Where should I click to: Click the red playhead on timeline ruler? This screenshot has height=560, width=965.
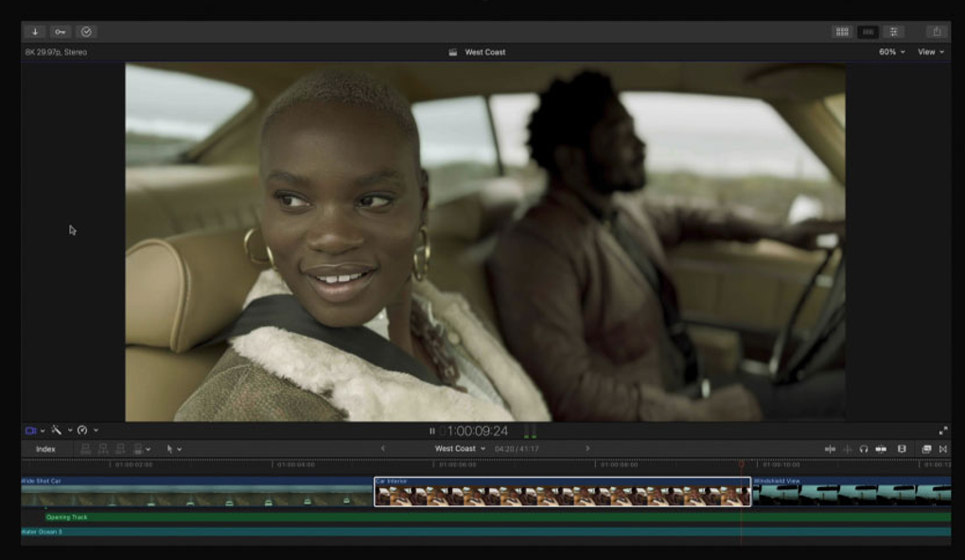(x=741, y=464)
